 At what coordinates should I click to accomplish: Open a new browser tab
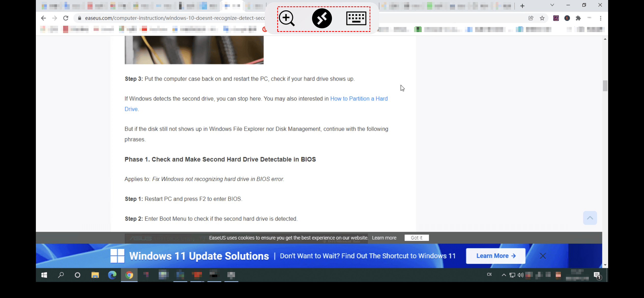(522, 6)
